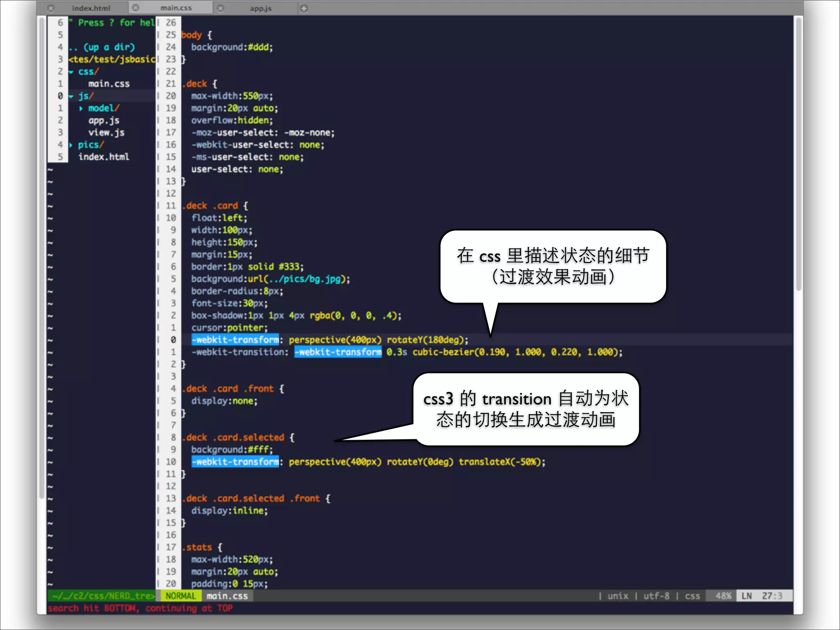Click the tes/test/jsbasic root path
The image size is (840, 630).
(112, 59)
